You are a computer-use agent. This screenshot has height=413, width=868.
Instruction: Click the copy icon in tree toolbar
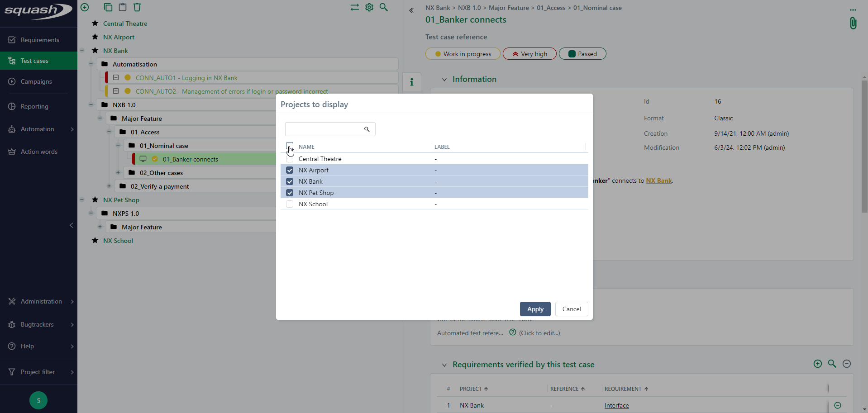coord(108,7)
